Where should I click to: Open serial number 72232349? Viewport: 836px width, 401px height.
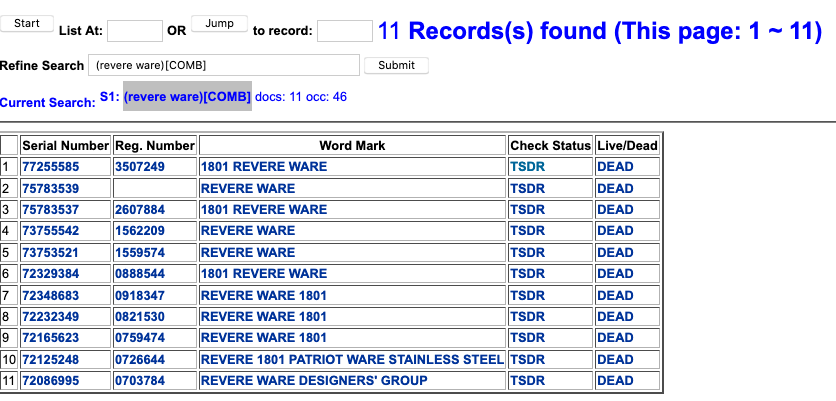tap(51, 317)
